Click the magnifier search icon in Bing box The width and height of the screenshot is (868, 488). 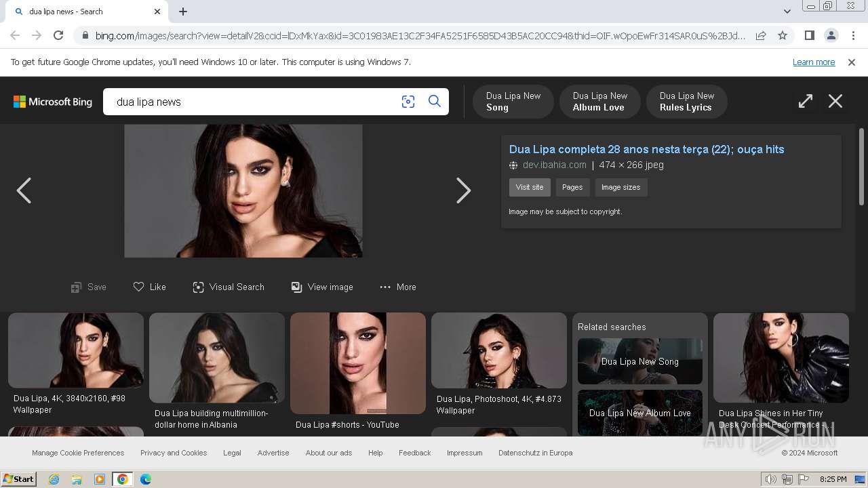point(435,102)
